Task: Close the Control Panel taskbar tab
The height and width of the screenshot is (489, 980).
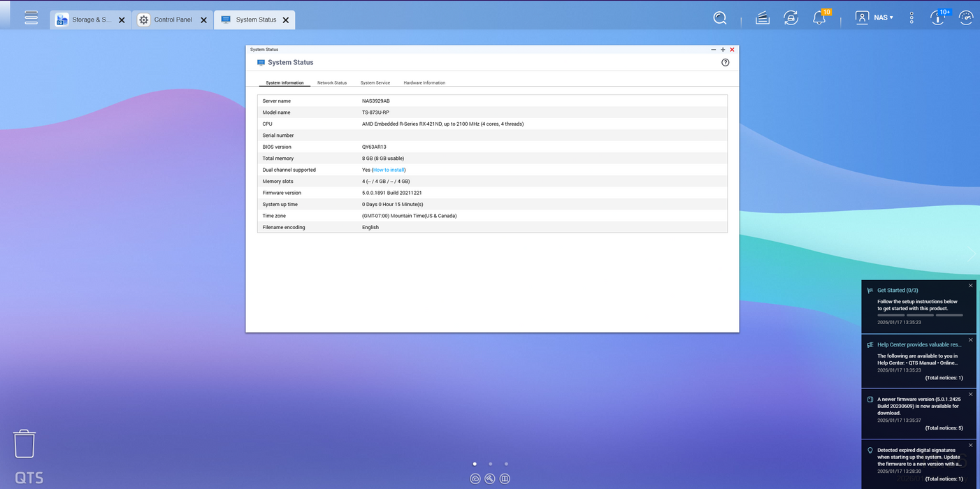Action: 203,20
